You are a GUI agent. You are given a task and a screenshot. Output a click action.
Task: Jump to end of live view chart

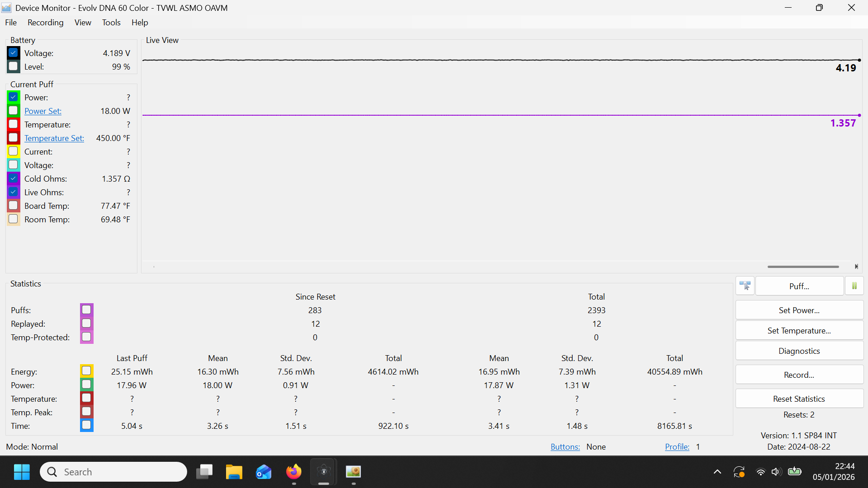pyautogui.click(x=856, y=267)
